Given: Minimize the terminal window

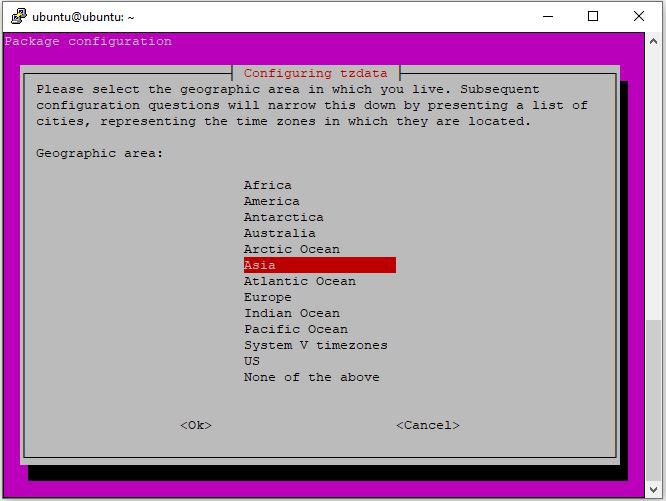Looking at the screenshot, I should click(548, 16).
